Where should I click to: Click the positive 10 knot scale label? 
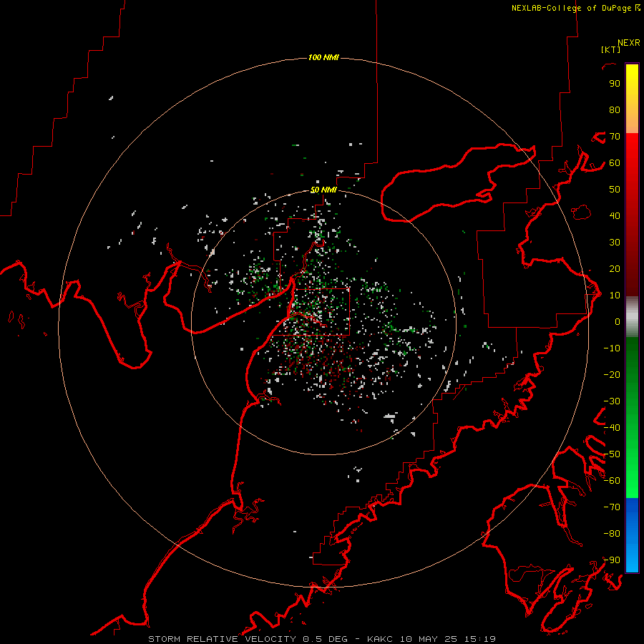pos(615,296)
